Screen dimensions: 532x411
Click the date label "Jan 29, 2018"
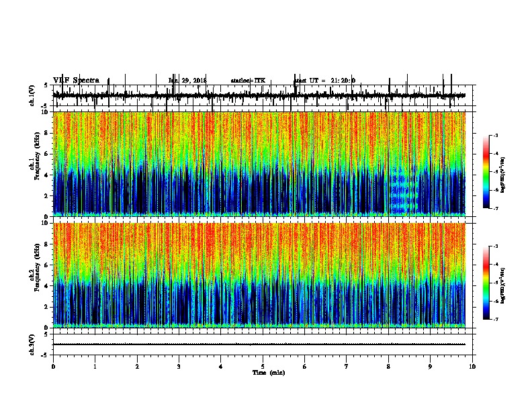pyautogui.click(x=187, y=81)
